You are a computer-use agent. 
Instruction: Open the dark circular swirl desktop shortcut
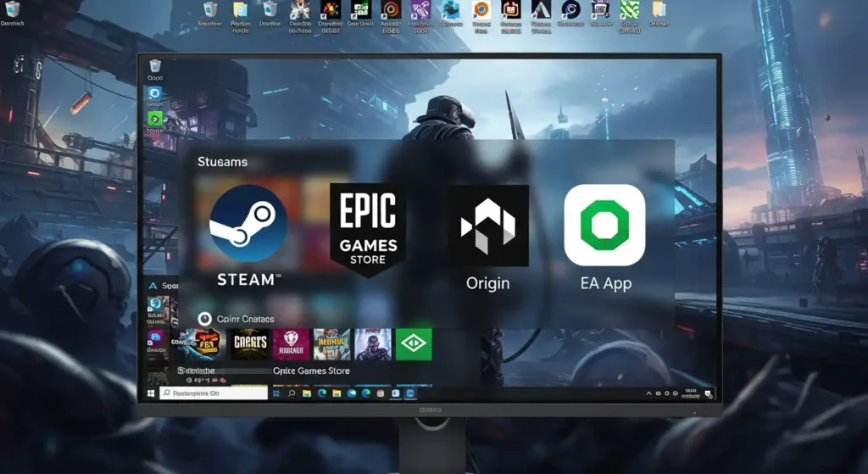[570, 9]
